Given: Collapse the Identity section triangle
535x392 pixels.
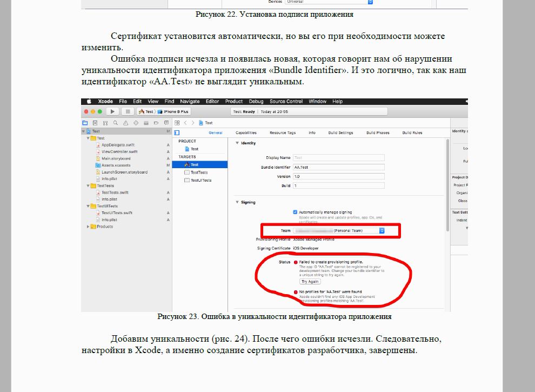Looking at the screenshot, I should tap(237, 143).
